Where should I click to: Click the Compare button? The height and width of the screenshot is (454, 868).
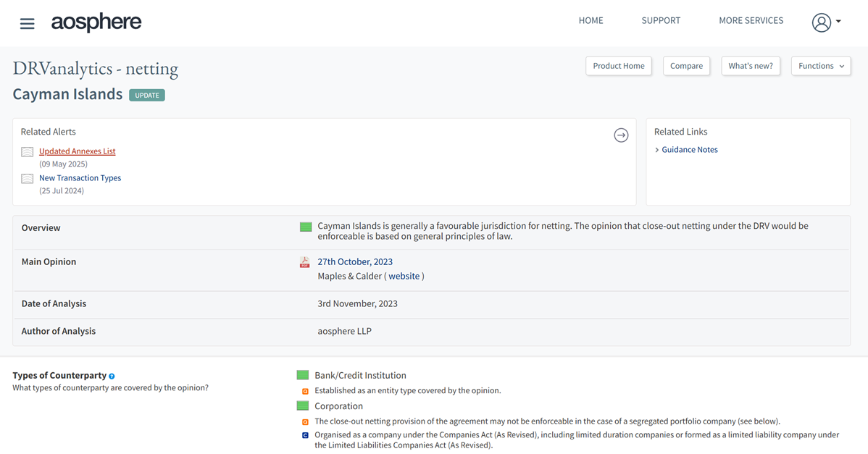686,66
